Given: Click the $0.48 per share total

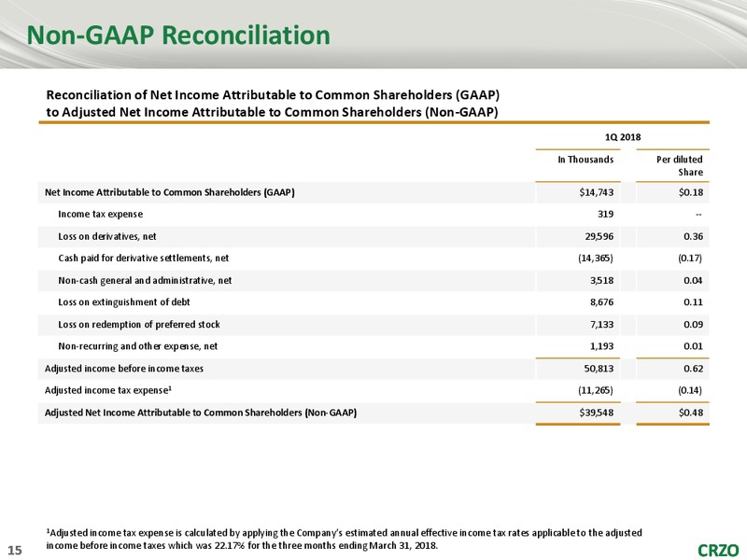Looking at the screenshot, I should 691,413.
